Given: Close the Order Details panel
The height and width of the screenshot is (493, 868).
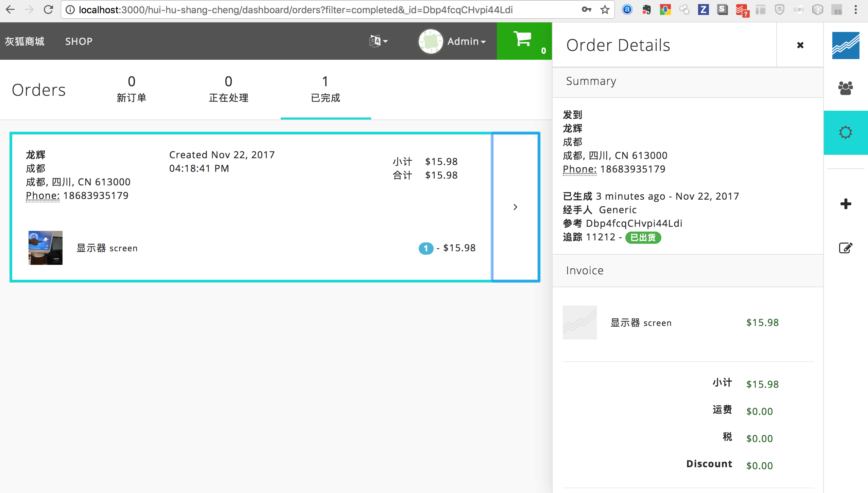Looking at the screenshot, I should click(x=800, y=45).
